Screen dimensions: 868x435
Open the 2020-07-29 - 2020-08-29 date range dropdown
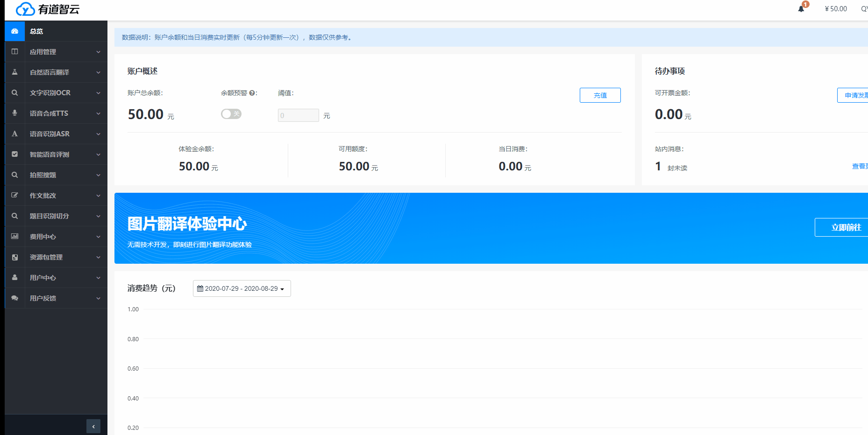[x=242, y=288]
